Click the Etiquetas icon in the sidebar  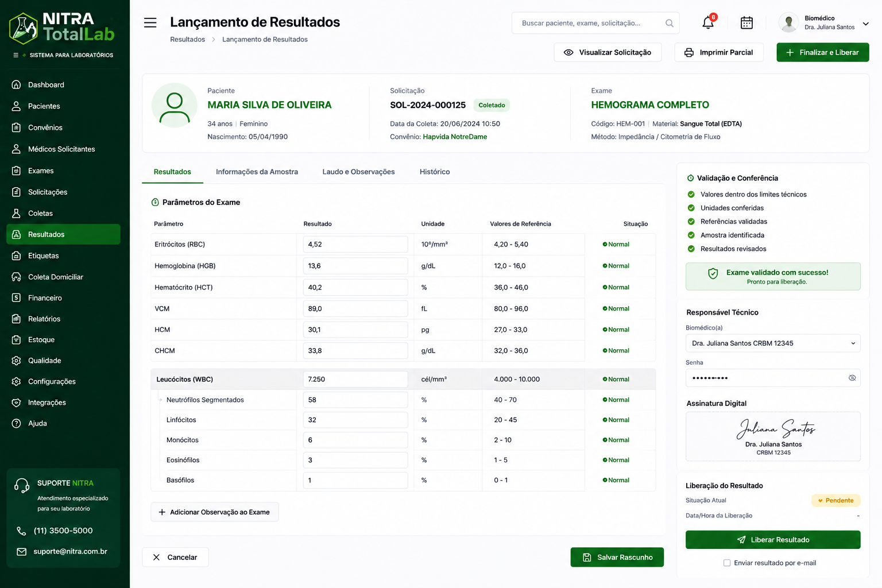pos(17,256)
